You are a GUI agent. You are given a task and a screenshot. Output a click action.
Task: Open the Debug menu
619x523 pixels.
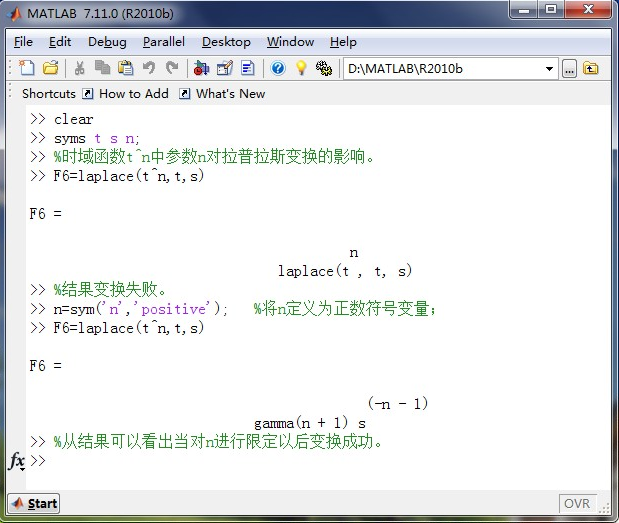(107, 42)
